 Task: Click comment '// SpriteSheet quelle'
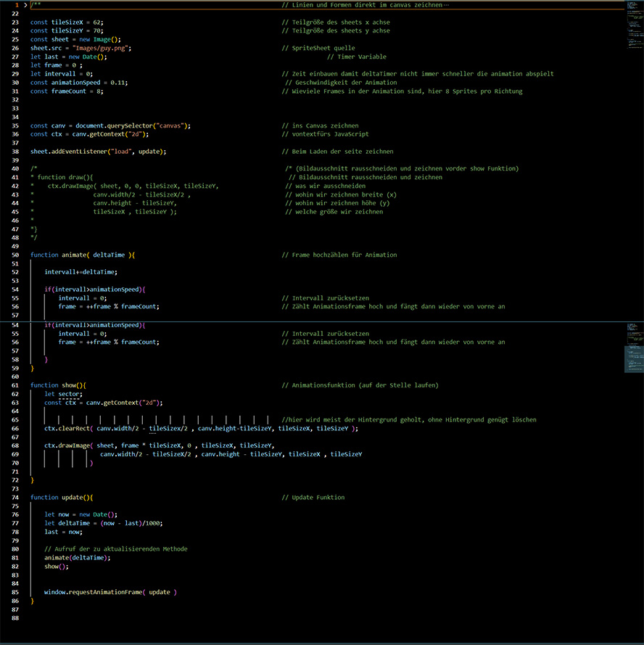(318, 48)
